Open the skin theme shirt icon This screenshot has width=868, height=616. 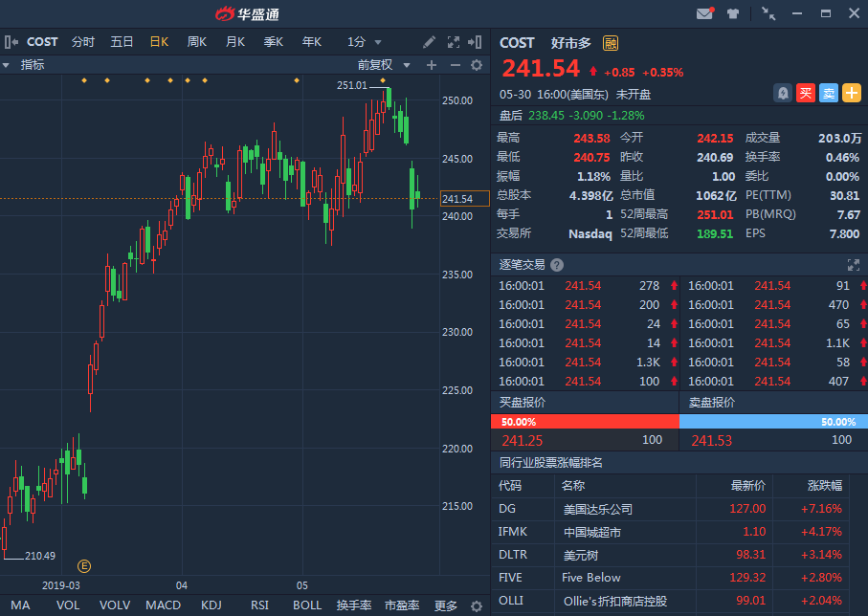733,13
